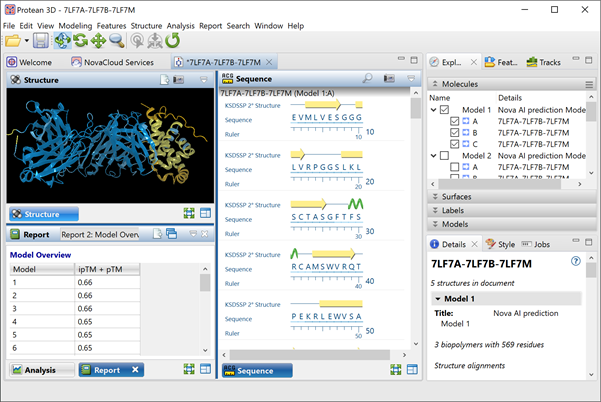Select the magnifier zoom tool
The width and height of the screenshot is (601, 402).
point(117,40)
